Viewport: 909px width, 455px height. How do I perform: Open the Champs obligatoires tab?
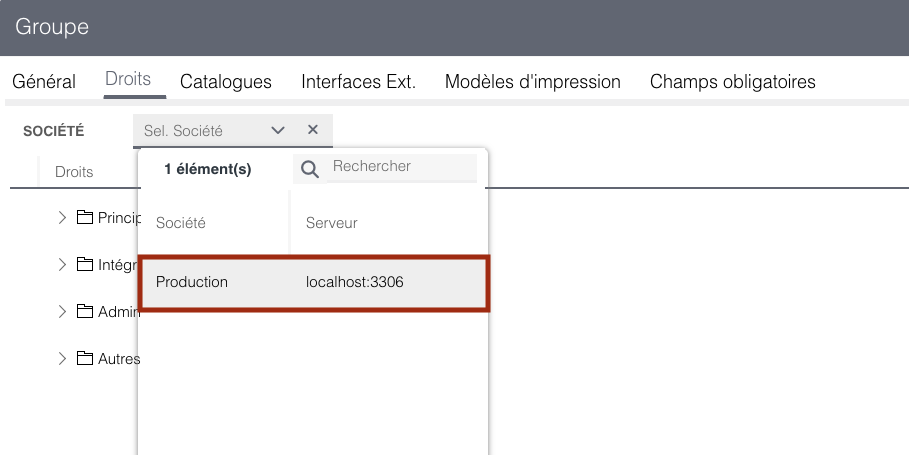(733, 82)
